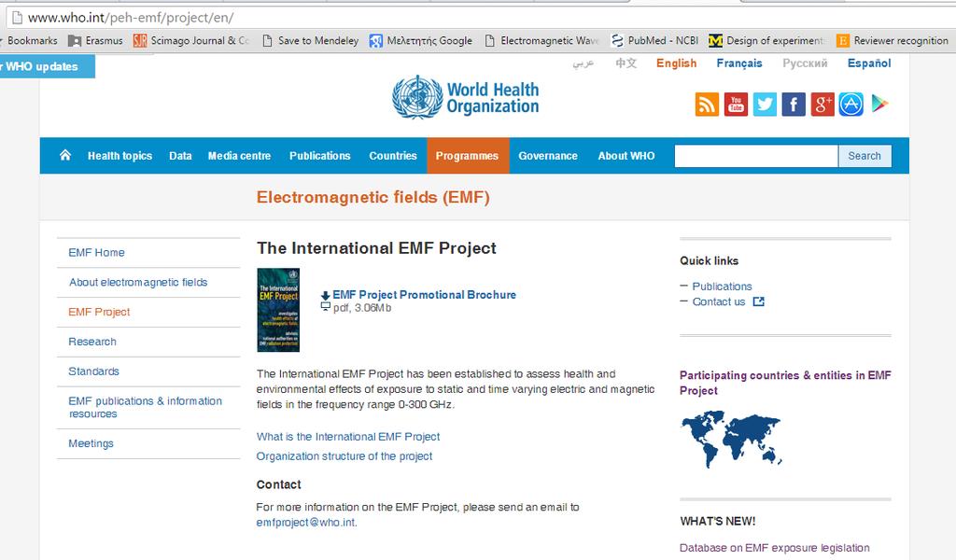Switch language to Chinese
This screenshot has height=560, width=956.
[626, 63]
